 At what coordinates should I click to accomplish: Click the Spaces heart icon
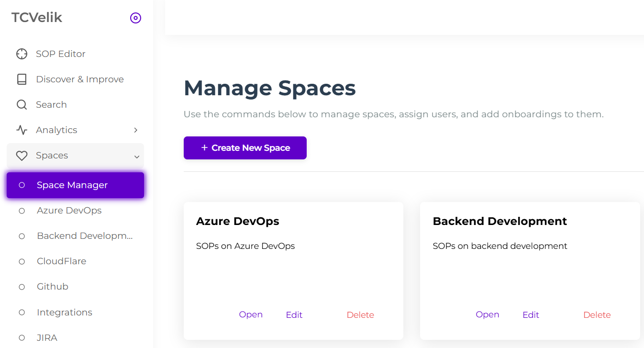pyautogui.click(x=22, y=156)
